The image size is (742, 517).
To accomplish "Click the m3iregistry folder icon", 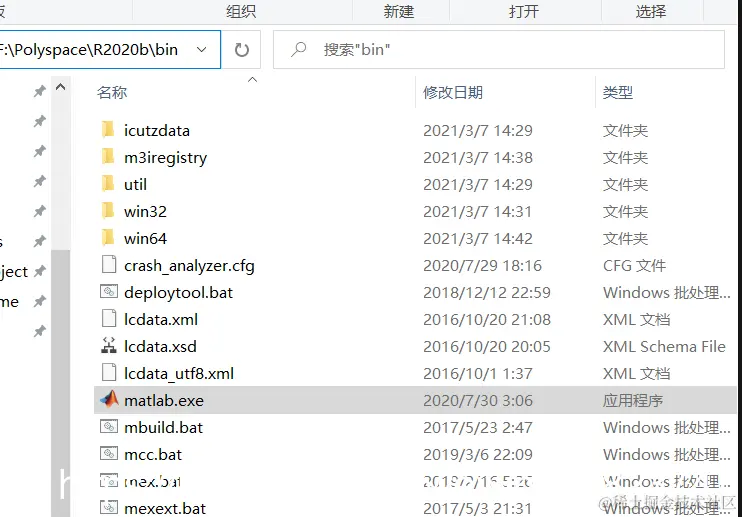I will tap(108, 156).
